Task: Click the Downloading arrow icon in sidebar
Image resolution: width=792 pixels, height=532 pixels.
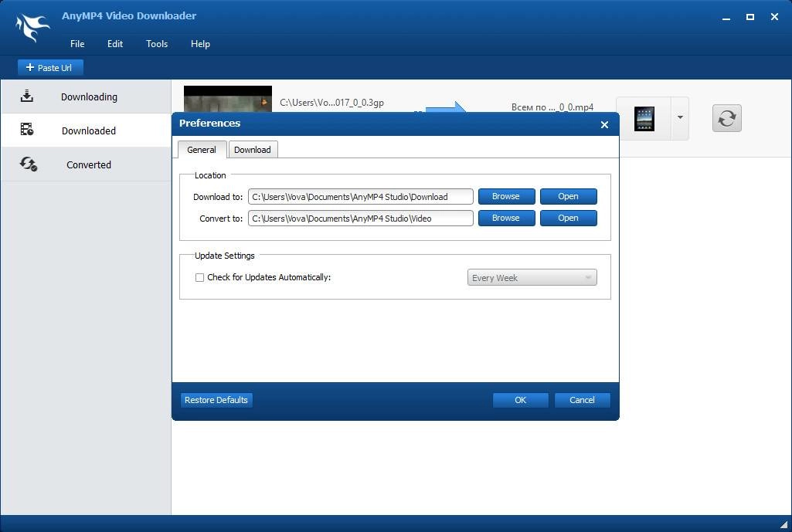Action: [27, 96]
